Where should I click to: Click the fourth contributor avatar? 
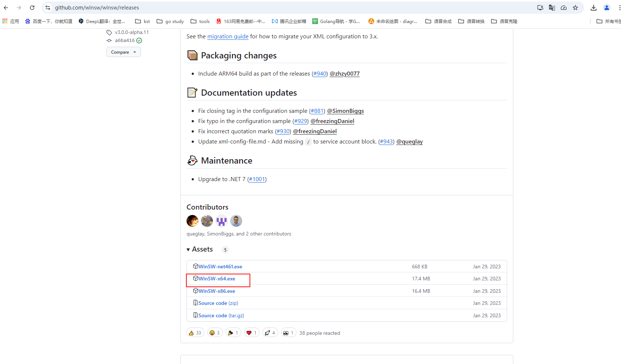tap(236, 221)
